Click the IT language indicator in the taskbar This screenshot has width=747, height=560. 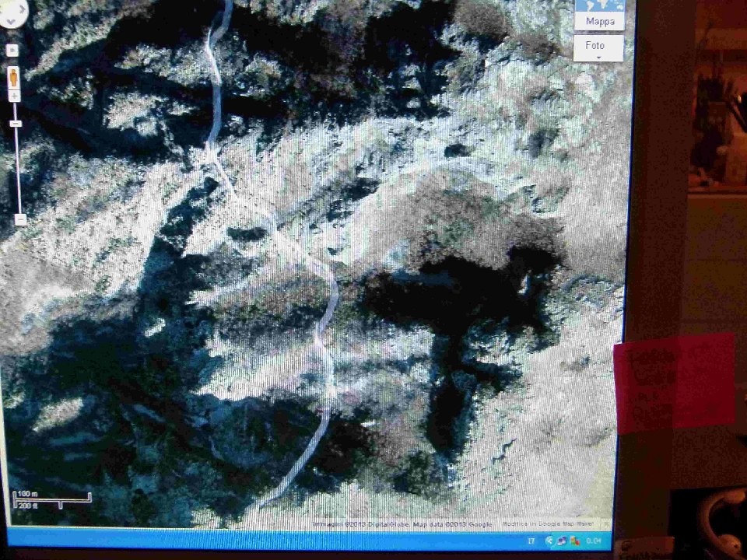[531, 541]
